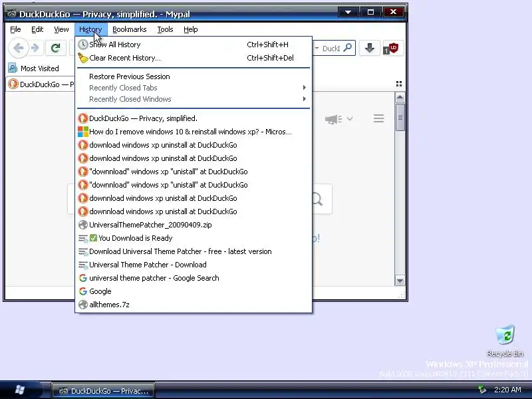This screenshot has width=532, height=399.
Task: Open the 'How do I remove windows 10' history entry
Action: tap(194, 132)
